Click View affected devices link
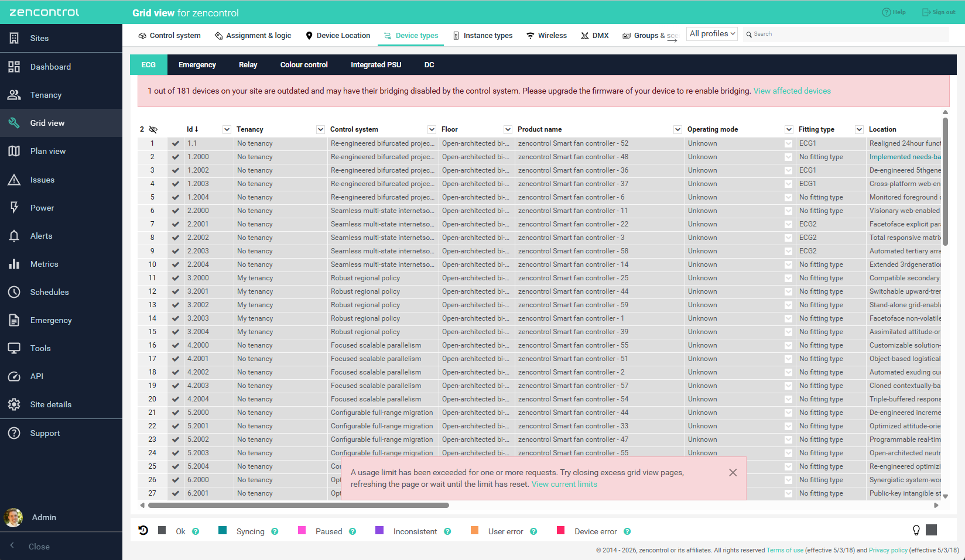Viewport: 965px width, 560px height. point(792,91)
